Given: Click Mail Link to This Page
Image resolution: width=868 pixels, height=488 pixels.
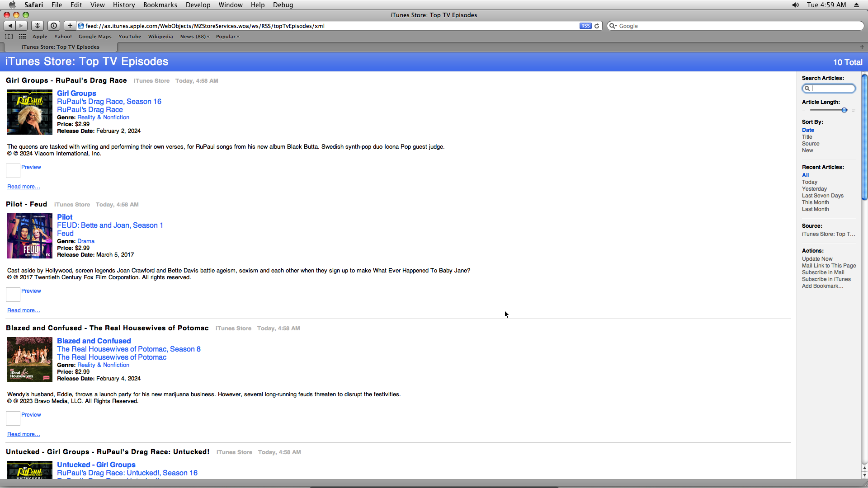Looking at the screenshot, I should (x=829, y=266).
